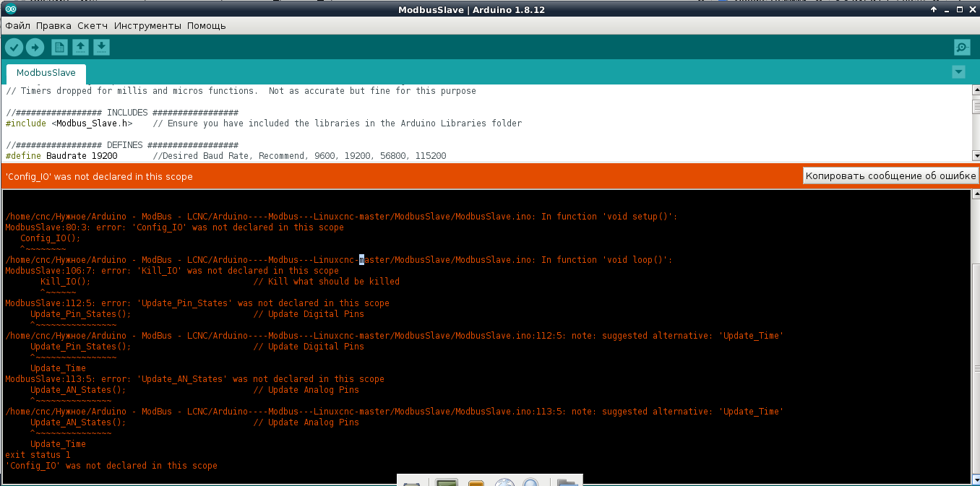Click Копировать сообщение об ошибке button
Viewport: 980px width, 486px height.
click(890, 175)
